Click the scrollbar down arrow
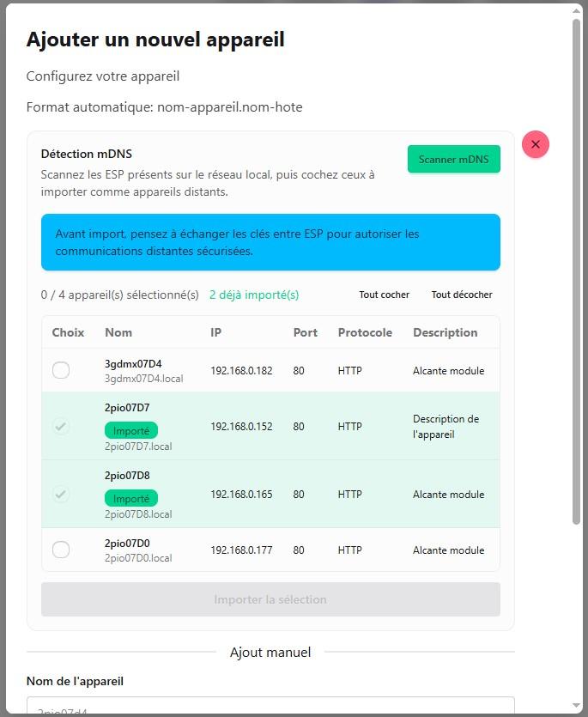Viewport: 588px width, 717px height. point(577,707)
